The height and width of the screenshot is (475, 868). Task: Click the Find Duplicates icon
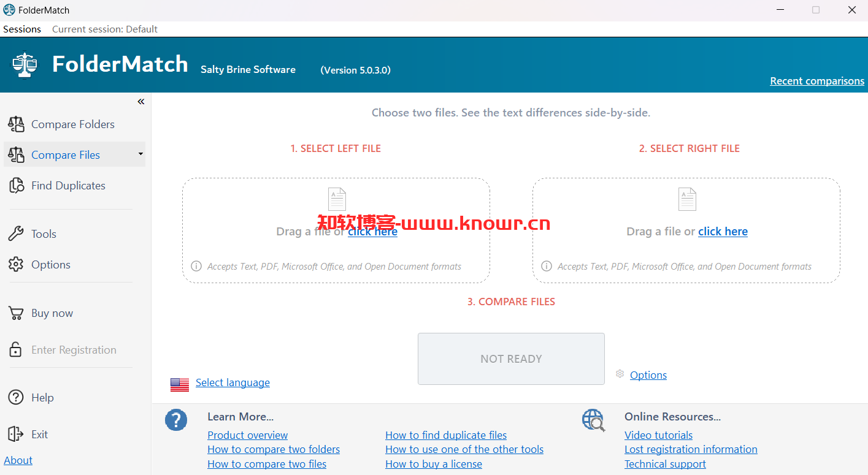(x=16, y=186)
